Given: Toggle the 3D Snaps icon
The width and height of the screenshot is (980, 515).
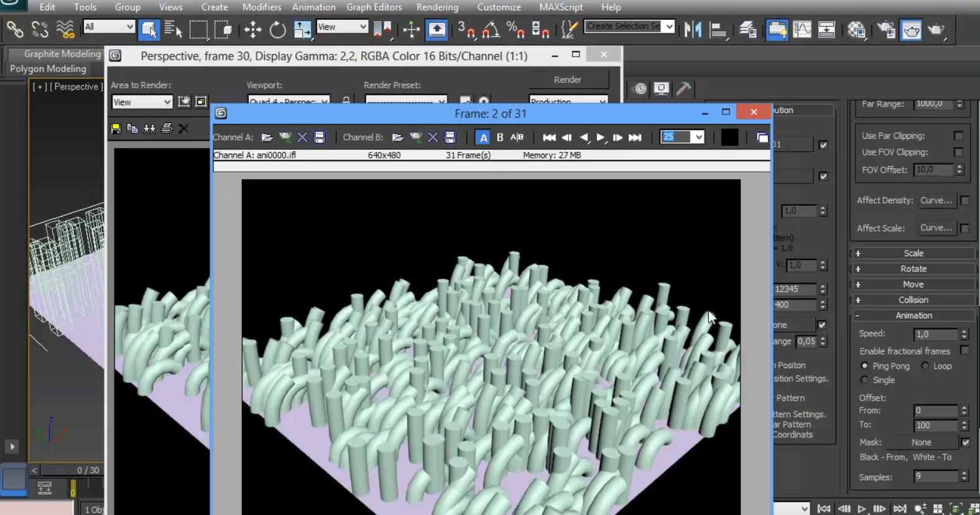Looking at the screenshot, I should 466,29.
